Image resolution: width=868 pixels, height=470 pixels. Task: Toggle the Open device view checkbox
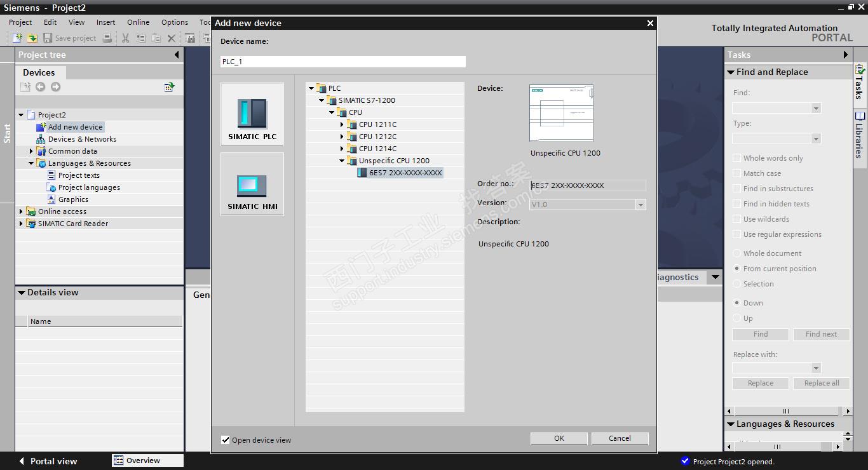[x=226, y=440]
